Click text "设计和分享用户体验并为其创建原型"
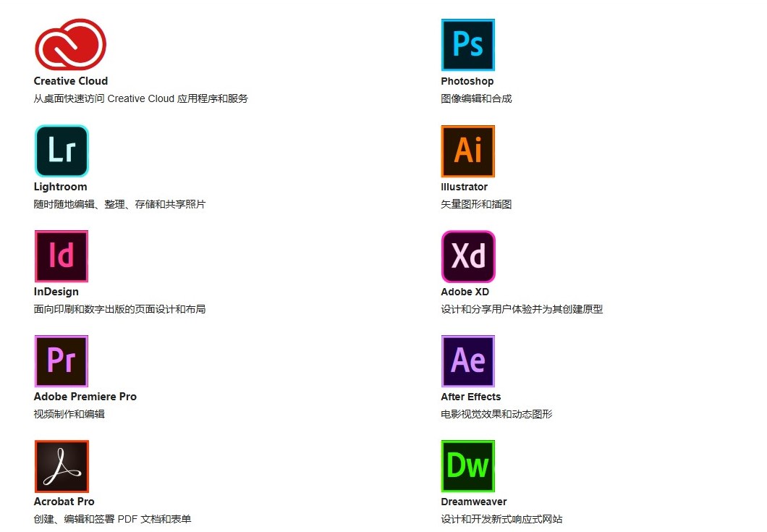The height and width of the screenshot is (532, 767). 522,309
